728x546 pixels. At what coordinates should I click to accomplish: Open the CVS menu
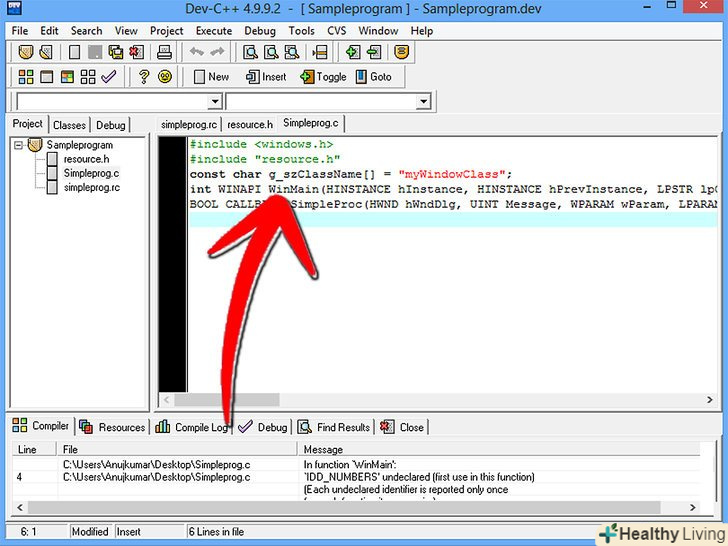[x=337, y=31]
